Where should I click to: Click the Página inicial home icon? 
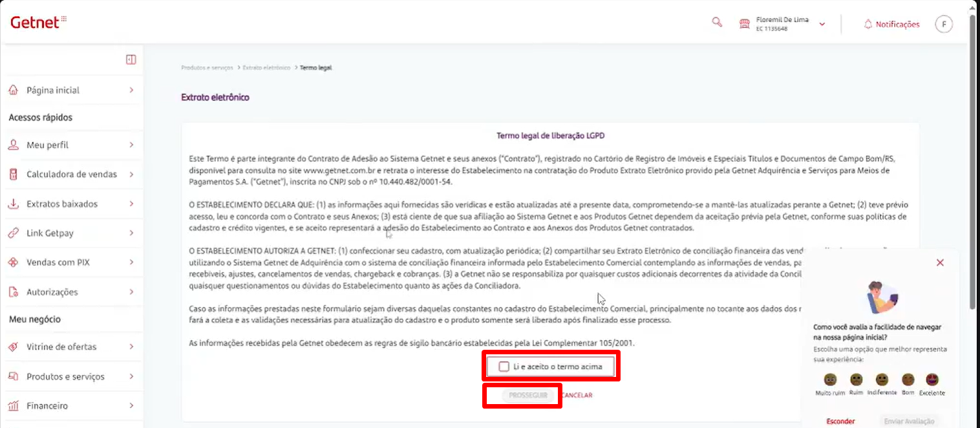pos(13,90)
